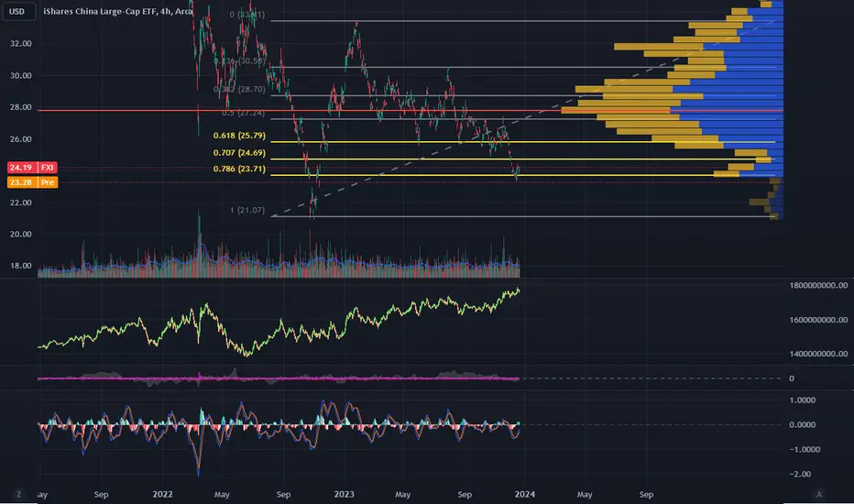Click the -2.00 oscillator scale value
The image size is (854, 504).
coord(800,474)
